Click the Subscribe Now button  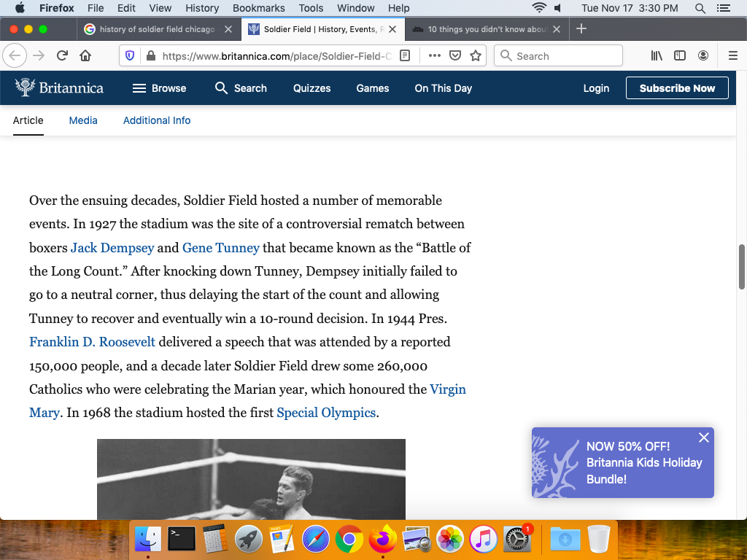click(x=677, y=88)
